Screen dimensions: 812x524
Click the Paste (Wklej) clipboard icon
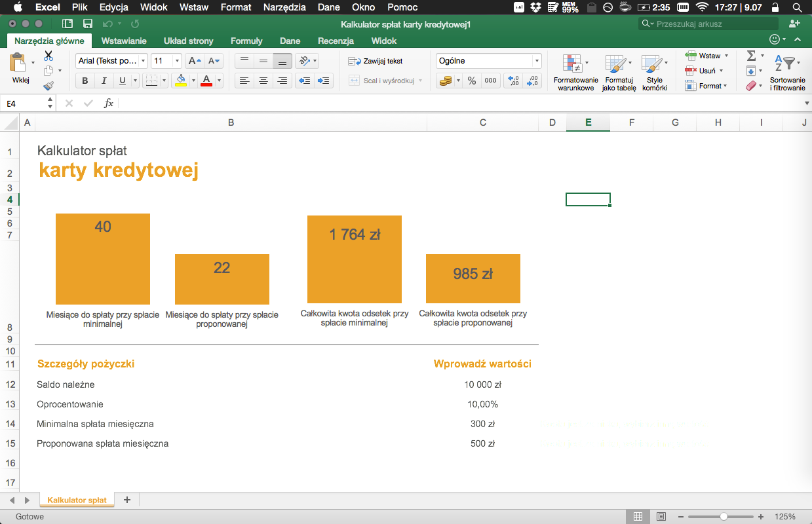[18, 64]
